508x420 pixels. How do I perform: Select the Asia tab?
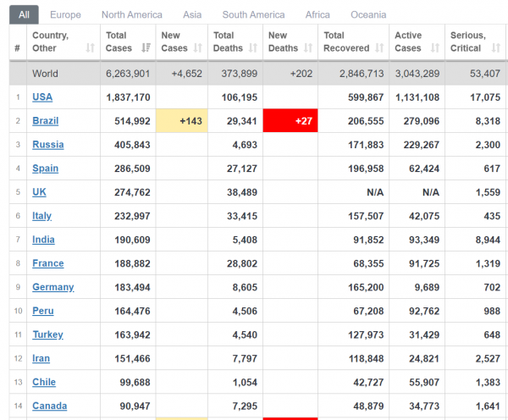pos(192,15)
